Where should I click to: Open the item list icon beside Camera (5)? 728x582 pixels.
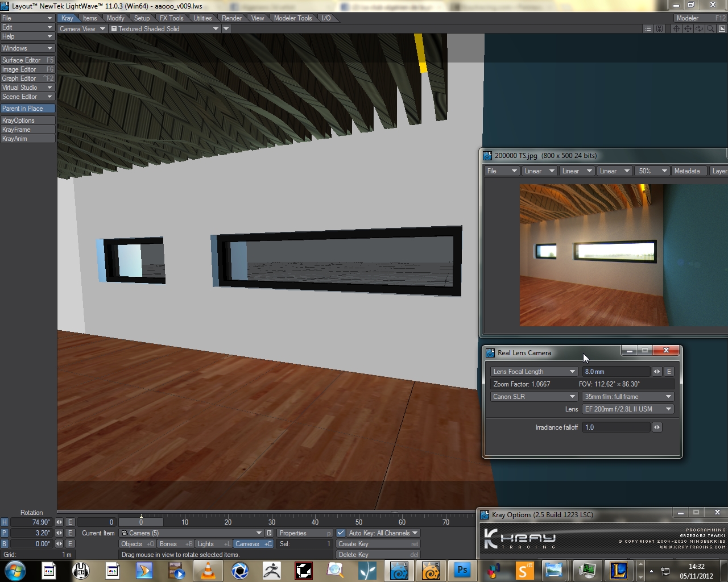click(x=270, y=533)
